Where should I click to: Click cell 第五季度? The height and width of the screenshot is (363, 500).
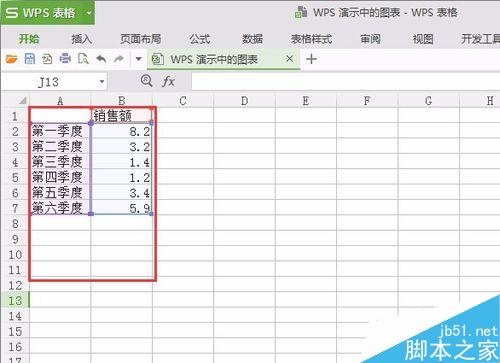[x=60, y=193]
